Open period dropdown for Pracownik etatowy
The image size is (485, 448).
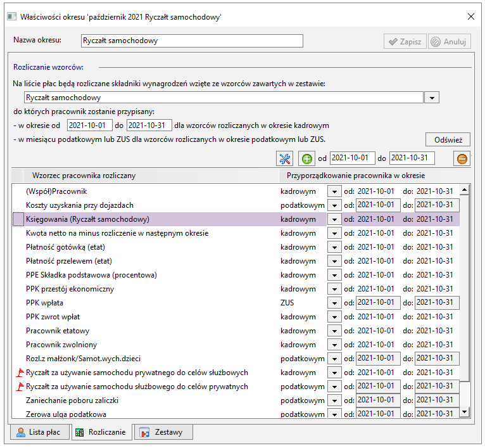[x=334, y=331]
